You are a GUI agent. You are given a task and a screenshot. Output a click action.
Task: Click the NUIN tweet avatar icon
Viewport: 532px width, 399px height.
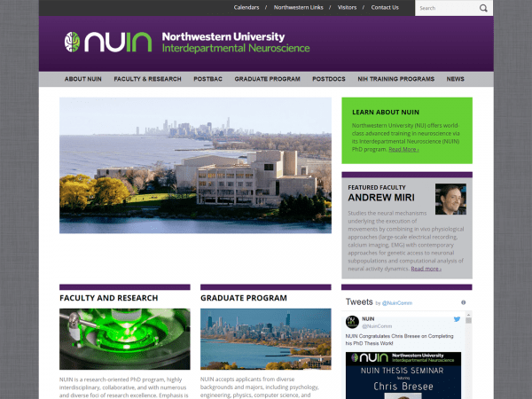pyautogui.click(x=352, y=322)
